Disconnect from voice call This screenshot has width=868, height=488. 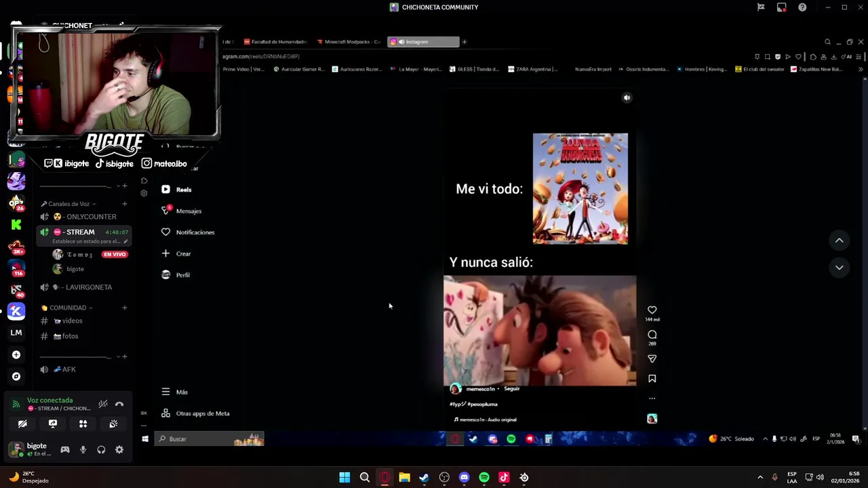119,404
